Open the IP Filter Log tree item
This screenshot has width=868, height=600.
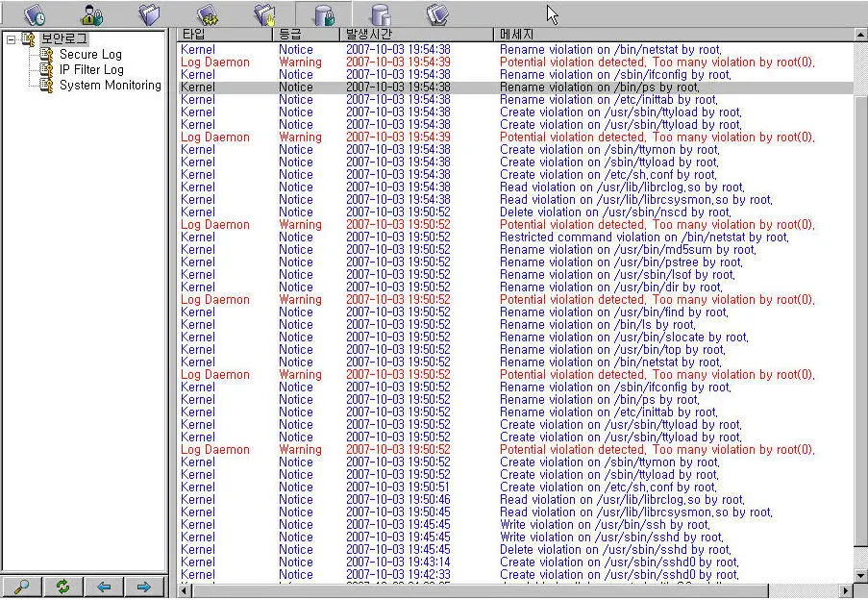coord(91,70)
